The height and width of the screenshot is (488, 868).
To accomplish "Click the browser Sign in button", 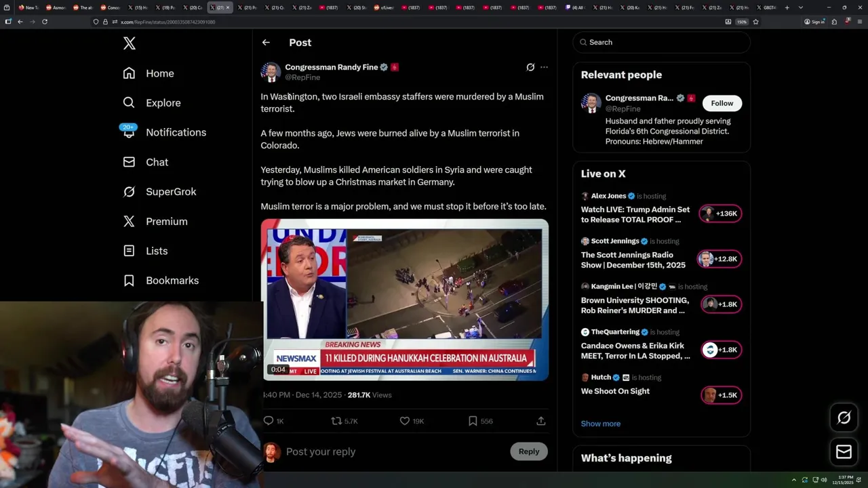I will click(x=814, y=22).
